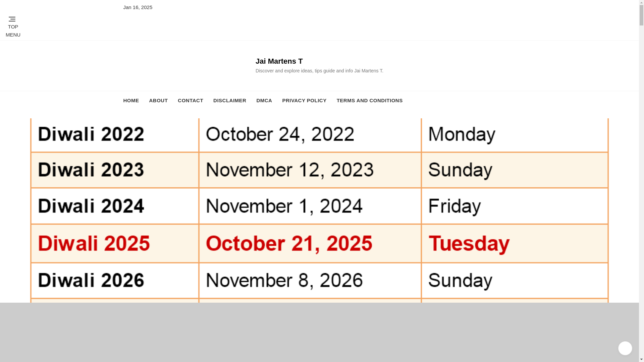This screenshot has height=362, width=644.
Task: Click the Jan 16, 2025 date text
Action: click(138, 7)
